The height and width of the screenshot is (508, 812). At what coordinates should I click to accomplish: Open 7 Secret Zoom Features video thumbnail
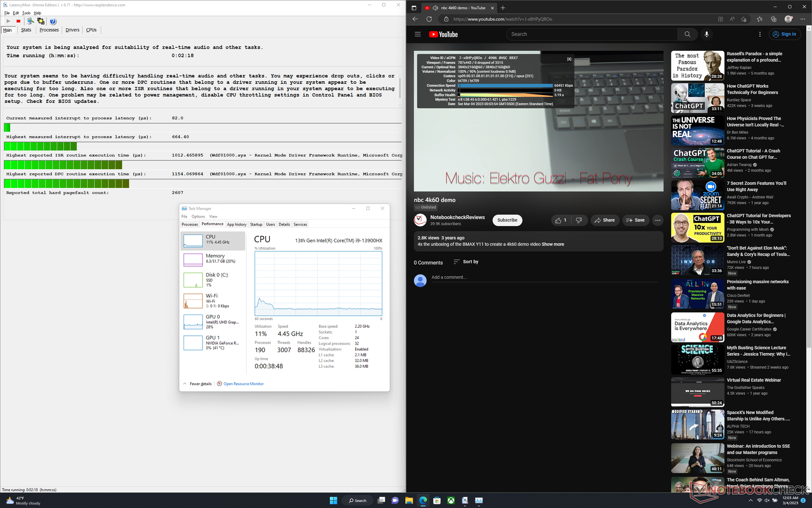click(x=697, y=195)
